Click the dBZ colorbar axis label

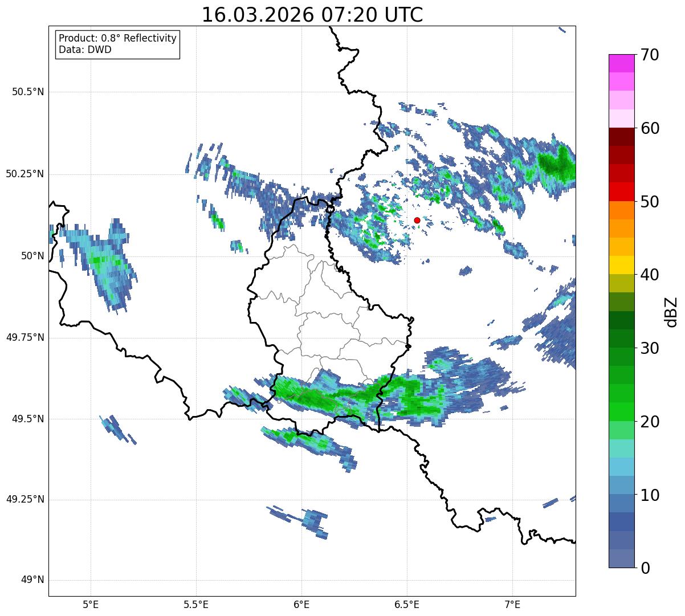click(x=671, y=311)
